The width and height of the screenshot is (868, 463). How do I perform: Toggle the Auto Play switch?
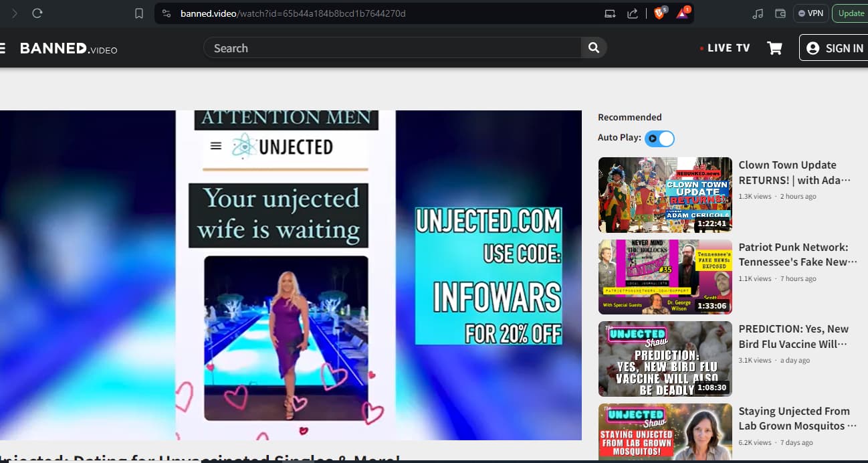659,138
